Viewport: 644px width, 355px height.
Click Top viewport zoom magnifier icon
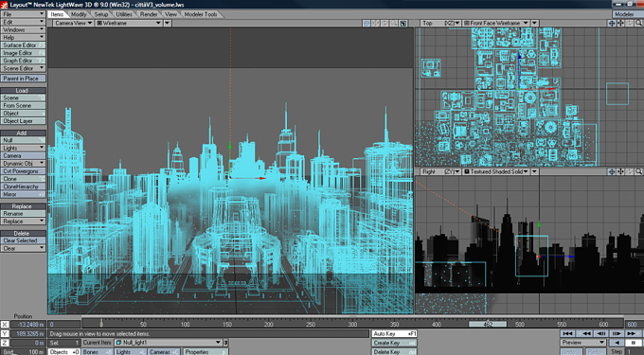coord(639,24)
